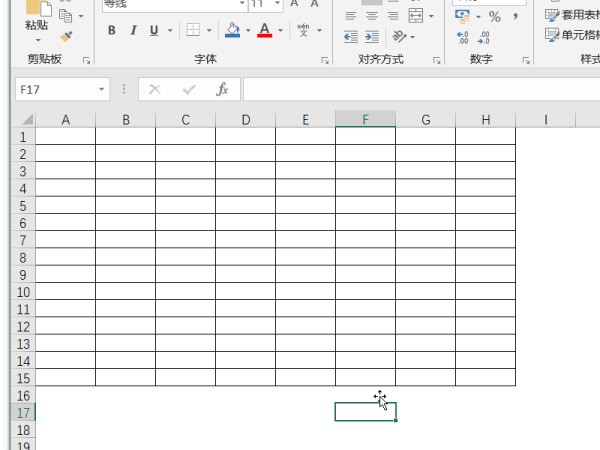The height and width of the screenshot is (450, 600).
Task: Select column C header
Action: click(x=186, y=120)
